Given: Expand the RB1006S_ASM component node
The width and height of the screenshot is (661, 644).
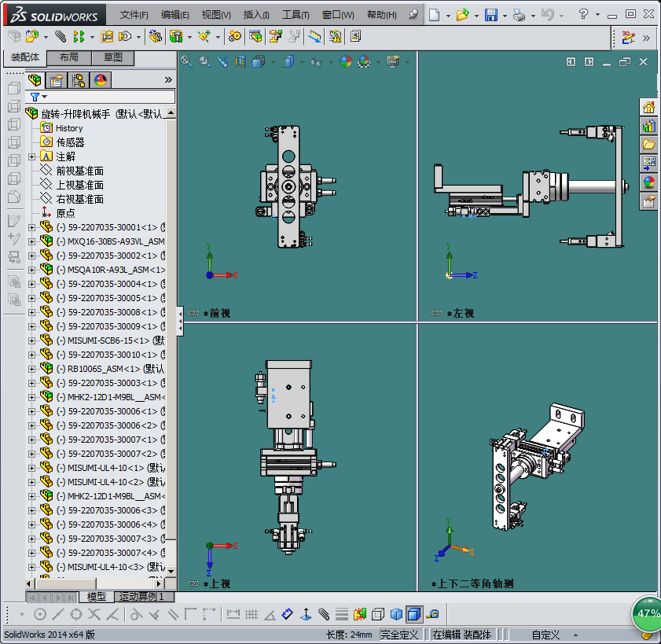Looking at the screenshot, I should point(32,369).
